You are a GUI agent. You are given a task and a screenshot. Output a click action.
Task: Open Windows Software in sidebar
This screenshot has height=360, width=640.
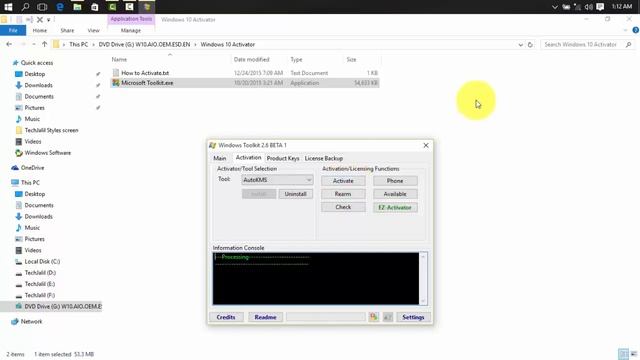pos(47,153)
